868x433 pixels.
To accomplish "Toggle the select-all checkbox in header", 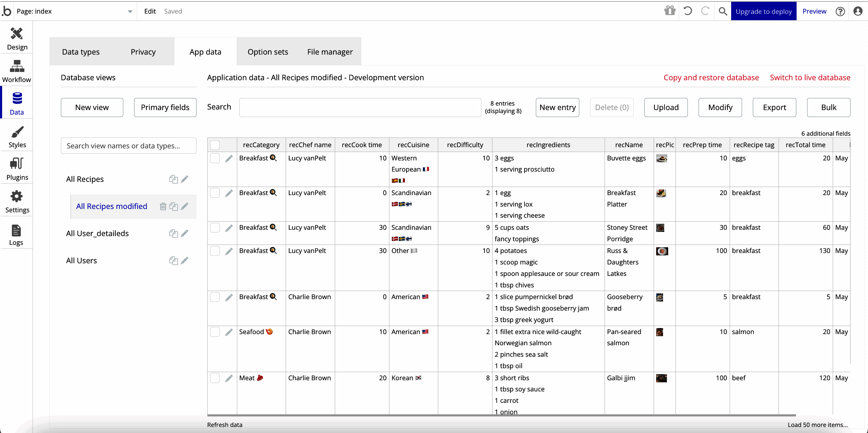I will (215, 145).
